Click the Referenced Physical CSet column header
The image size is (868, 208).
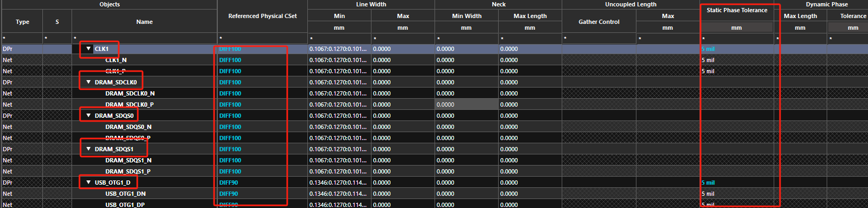click(x=262, y=16)
